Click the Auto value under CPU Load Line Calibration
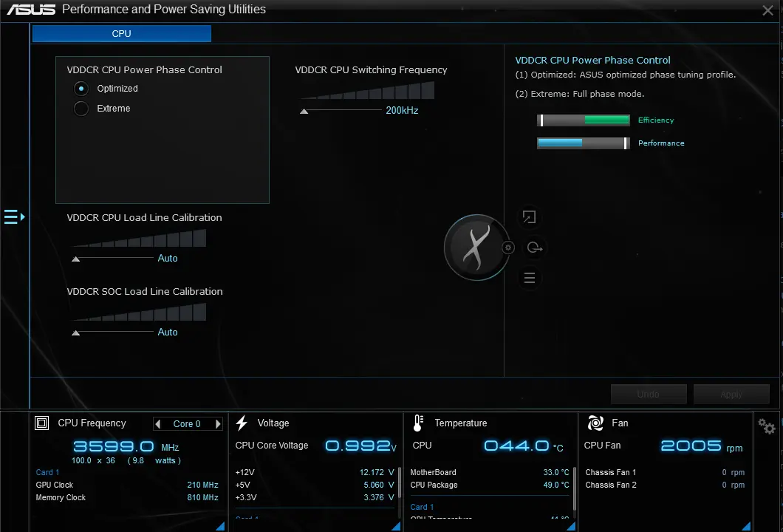This screenshot has width=783, height=532. [x=168, y=259]
